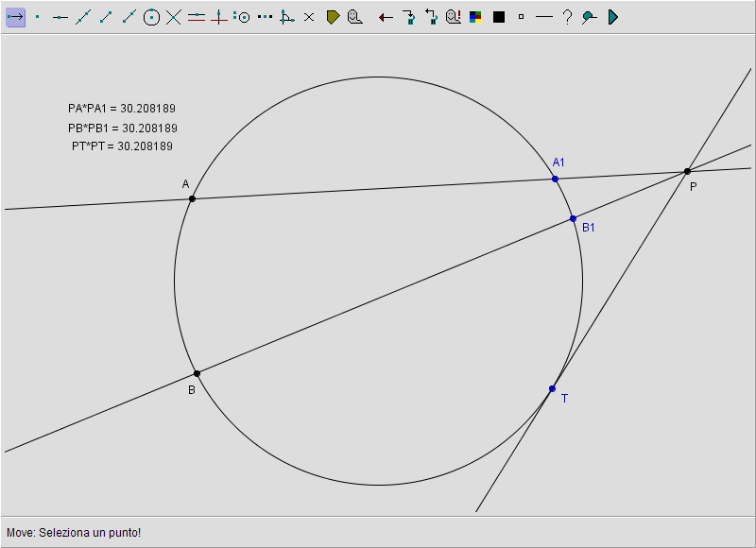Click point P where lines meet
Screen dimensions: 756x548
pyautogui.click(x=687, y=171)
